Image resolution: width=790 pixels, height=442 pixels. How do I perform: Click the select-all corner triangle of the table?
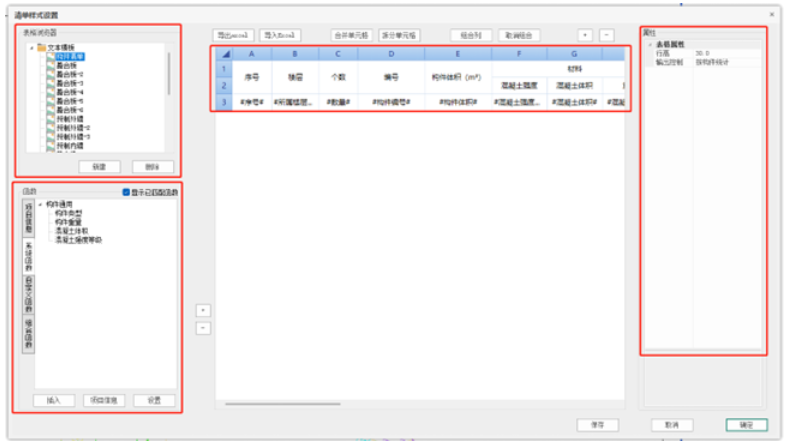tap(224, 54)
